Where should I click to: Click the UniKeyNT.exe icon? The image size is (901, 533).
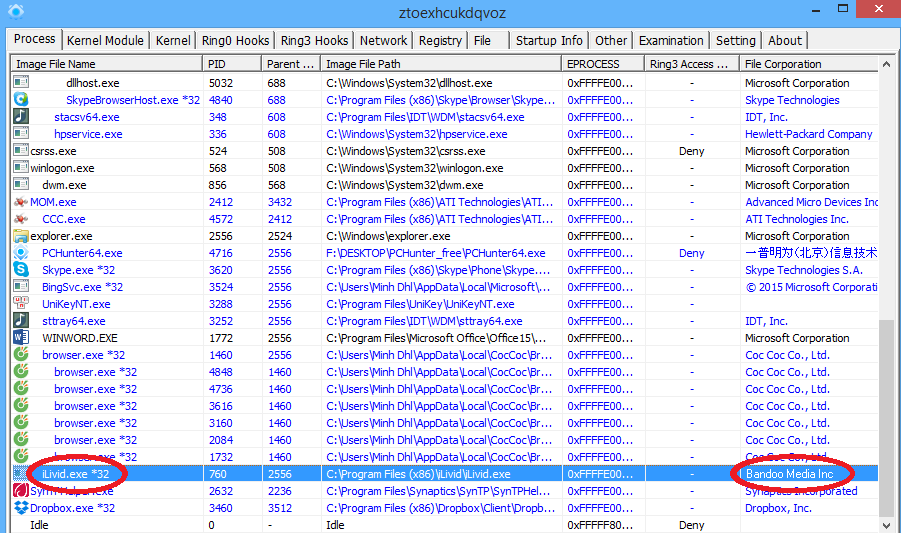[x=21, y=303]
